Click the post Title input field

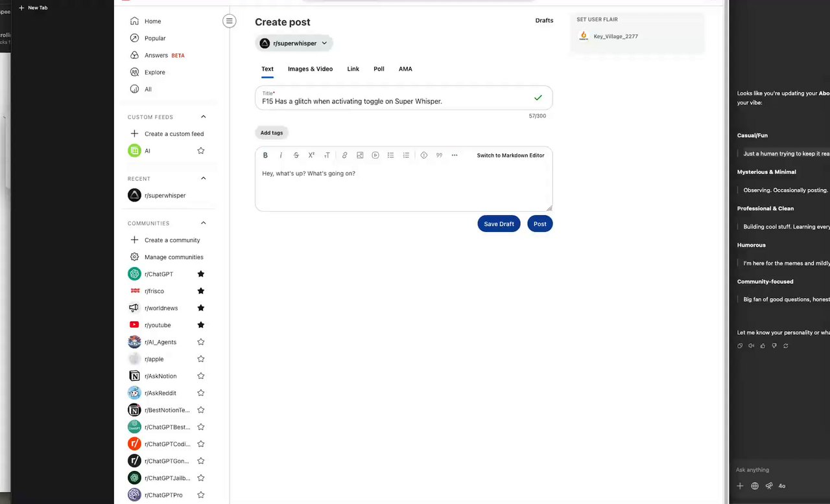click(403, 98)
